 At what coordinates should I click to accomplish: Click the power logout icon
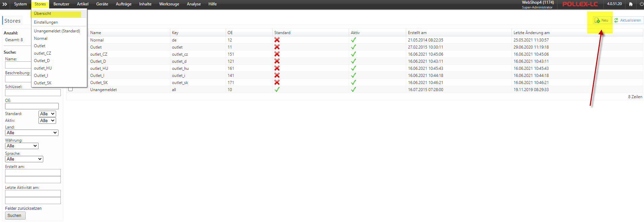point(641,4)
